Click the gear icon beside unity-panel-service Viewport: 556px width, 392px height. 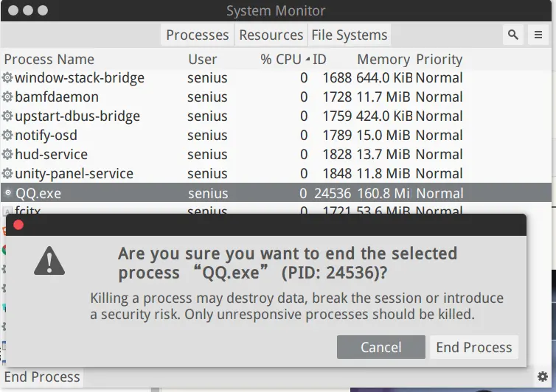[x=8, y=174]
